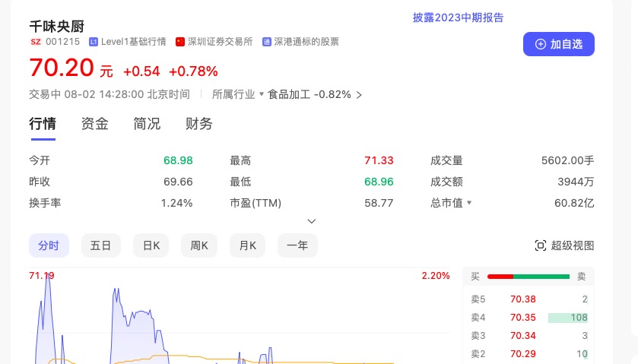
Task: Select the 分时 chart period
Action: (x=49, y=245)
